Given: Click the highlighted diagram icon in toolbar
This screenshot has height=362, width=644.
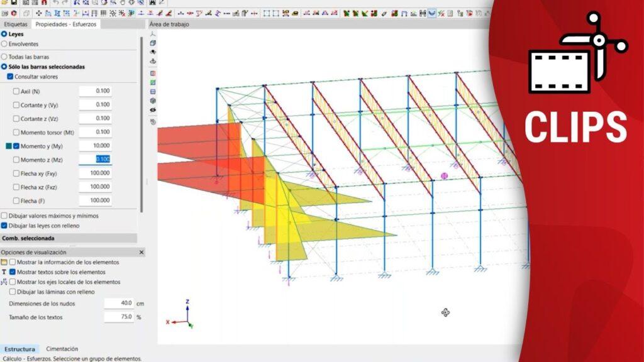Looking at the screenshot, I should click(432, 13).
